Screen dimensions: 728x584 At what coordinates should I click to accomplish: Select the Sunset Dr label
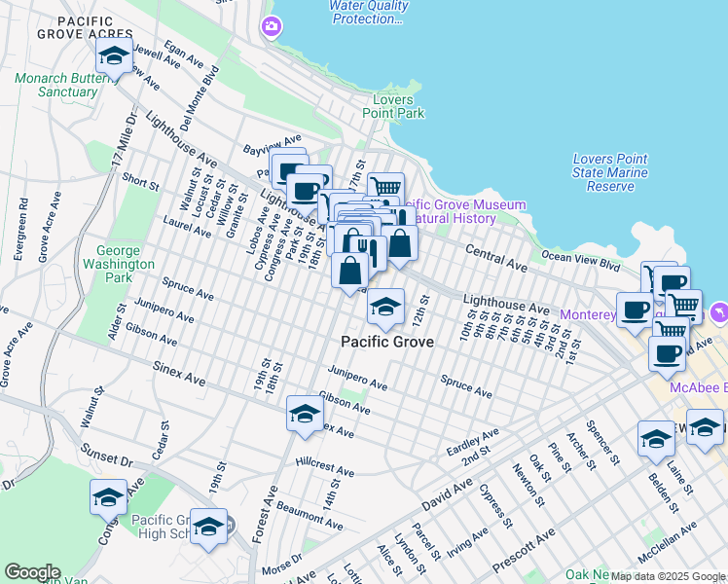(106, 456)
